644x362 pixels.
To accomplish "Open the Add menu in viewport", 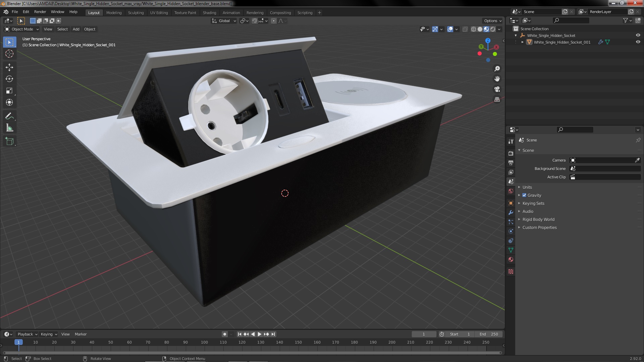I will 76,29.
